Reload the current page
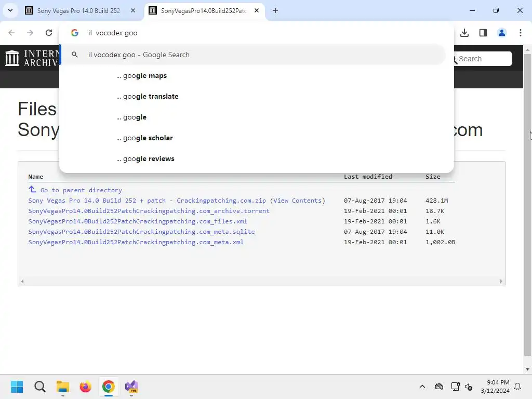This screenshot has height=399, width=532. pos(49,33)
